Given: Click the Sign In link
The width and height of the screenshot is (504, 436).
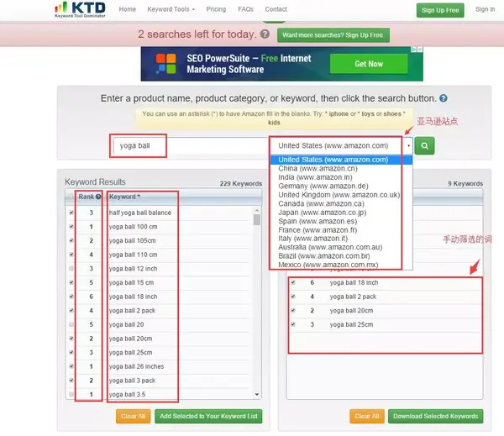Looking at the screenshot, I should click(485, 9).
